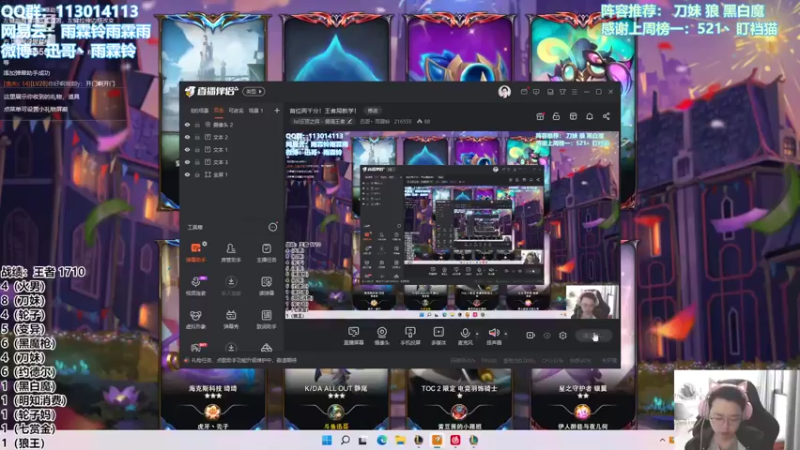Screen dimensions: 800x450
Task: Open File Explorer from the taskbar
Action: click(400, 440)
